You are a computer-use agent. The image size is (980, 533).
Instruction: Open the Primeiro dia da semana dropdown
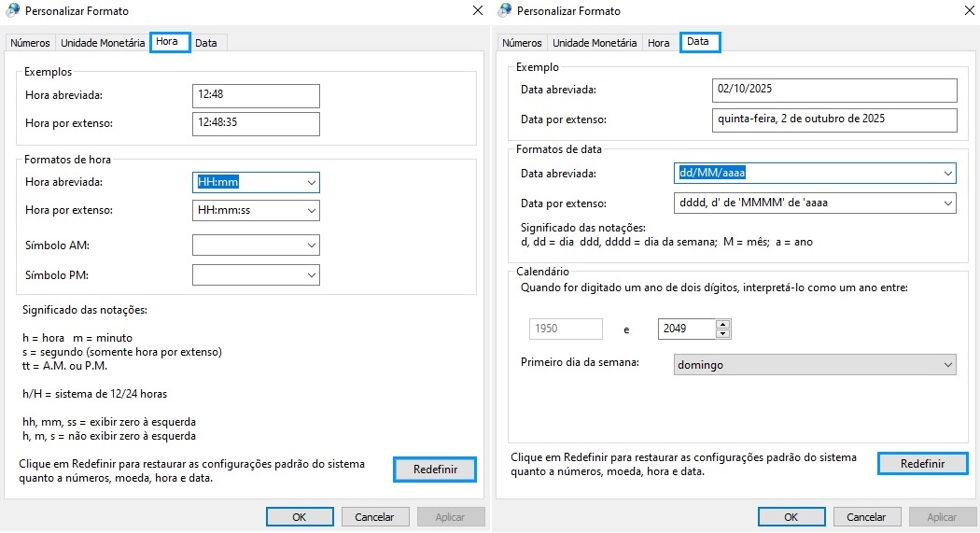coord(947,365)
